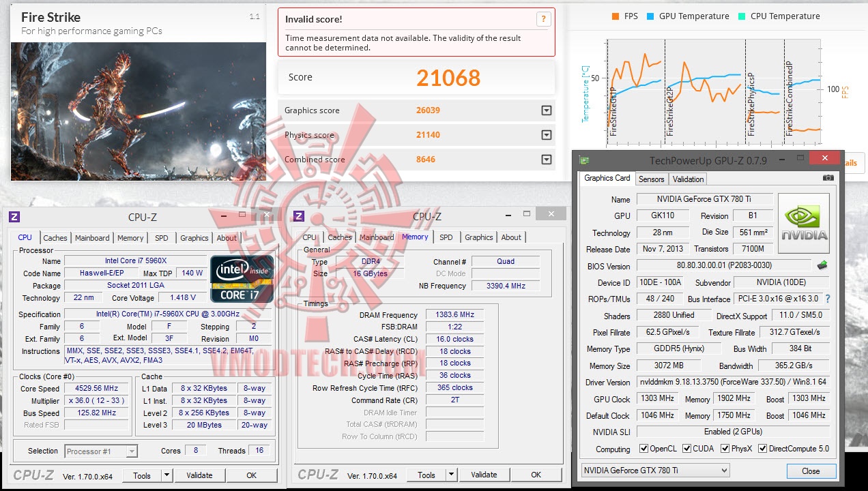Click OK button in left CPU-Z
Viewport: 868px width, 491px height.
252,475
